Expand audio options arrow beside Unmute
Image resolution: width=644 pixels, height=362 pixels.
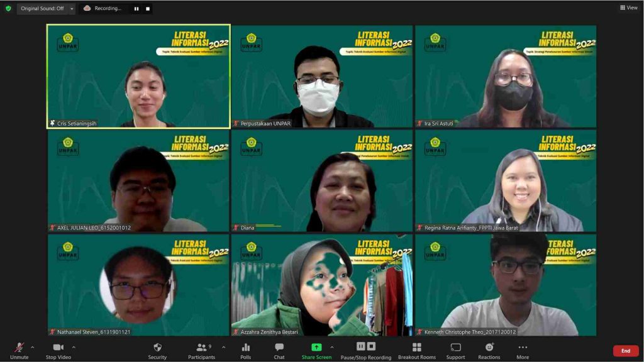point(33,347)
